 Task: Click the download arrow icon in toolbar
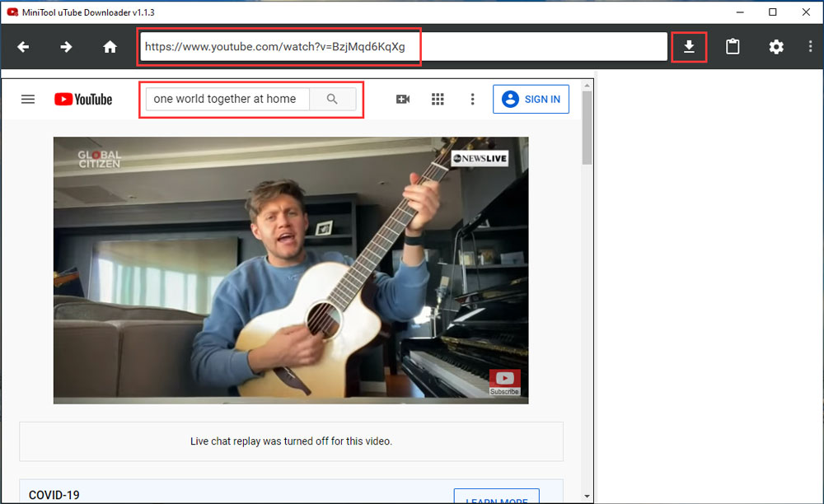tap(689, 47)
